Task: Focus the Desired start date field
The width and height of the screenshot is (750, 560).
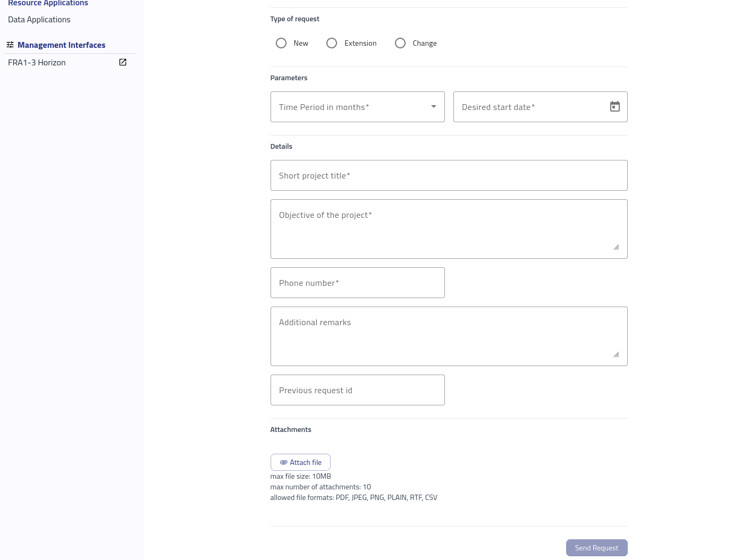Action: tap(540, 107)
